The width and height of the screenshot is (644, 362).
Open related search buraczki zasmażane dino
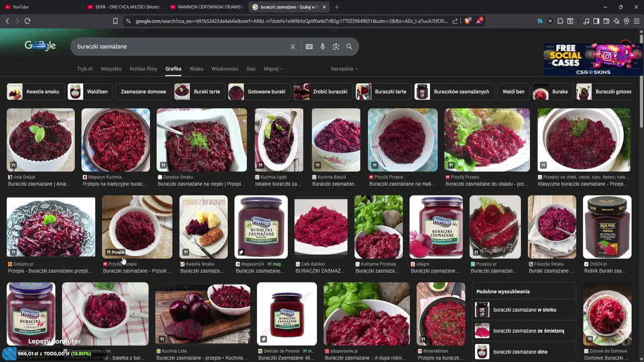click(524, 352)
